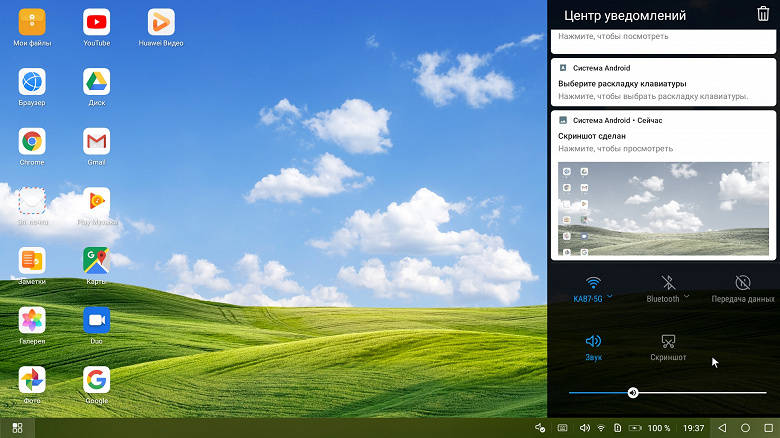This screenshot has width=780, height=438.
Task: Click the Нажмите, чтобы посмотреть notification
Action: [x=663, y=41]
